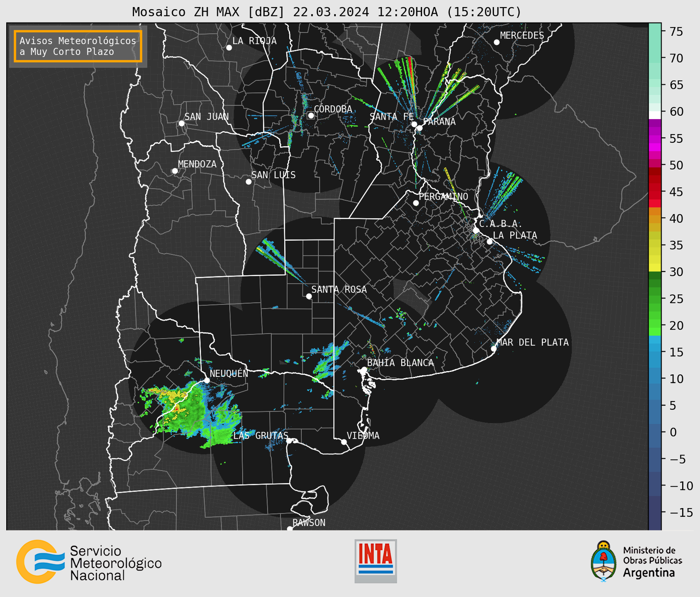Screen dimensions: 700x597
Task: Click the yellow 30 dBZ color scale band
Action: tap(654, 268)
